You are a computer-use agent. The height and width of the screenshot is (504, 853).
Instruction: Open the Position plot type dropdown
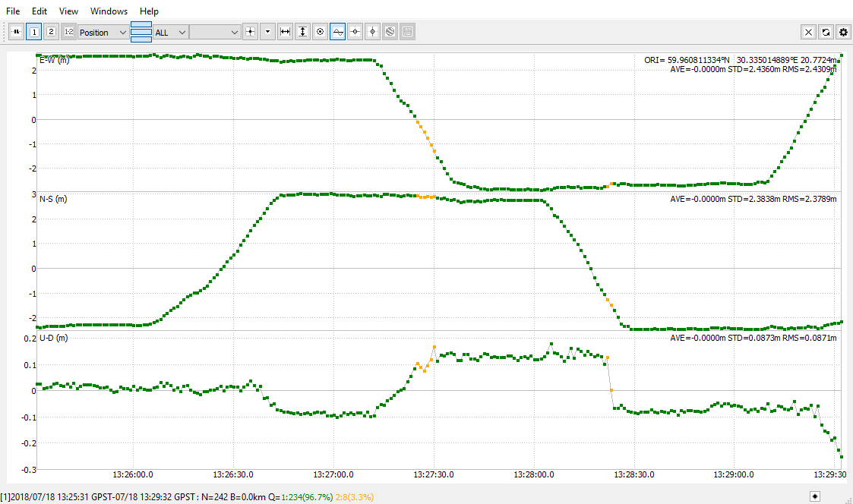tap(103, 33)
